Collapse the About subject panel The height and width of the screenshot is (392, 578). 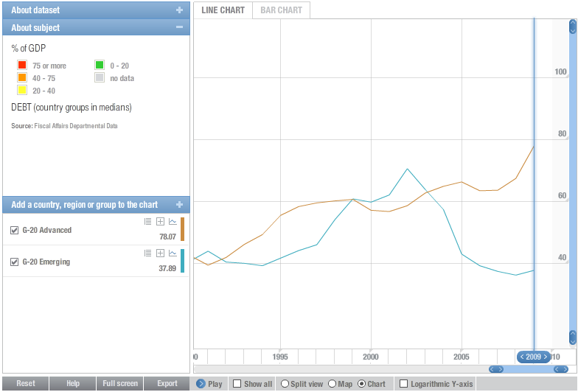pyautogui.click(x=180, y=27)
